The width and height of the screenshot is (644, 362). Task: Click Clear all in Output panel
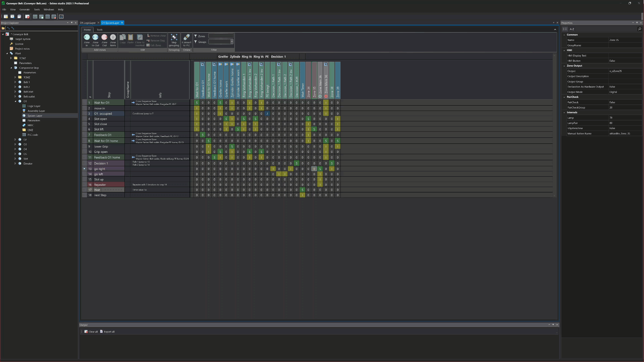click(91, 331)
